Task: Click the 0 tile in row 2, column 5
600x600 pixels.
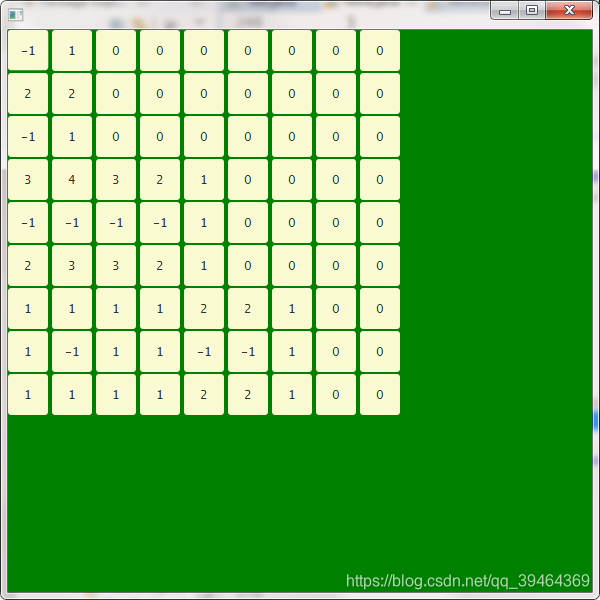Action: 204,93
